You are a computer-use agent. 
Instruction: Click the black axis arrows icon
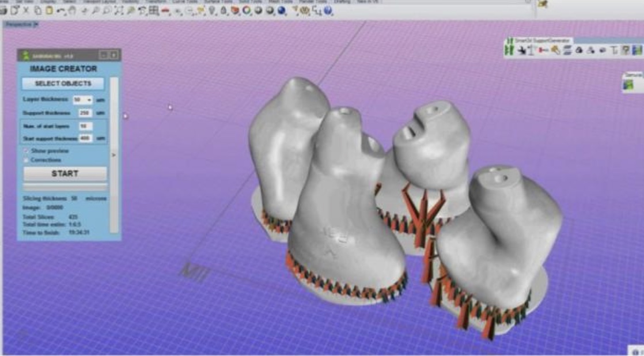point(522,50)
